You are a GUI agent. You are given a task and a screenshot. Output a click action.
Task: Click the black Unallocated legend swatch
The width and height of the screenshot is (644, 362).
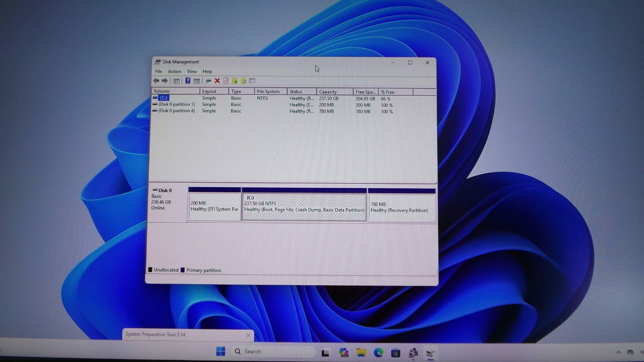(x=150, y=269)
